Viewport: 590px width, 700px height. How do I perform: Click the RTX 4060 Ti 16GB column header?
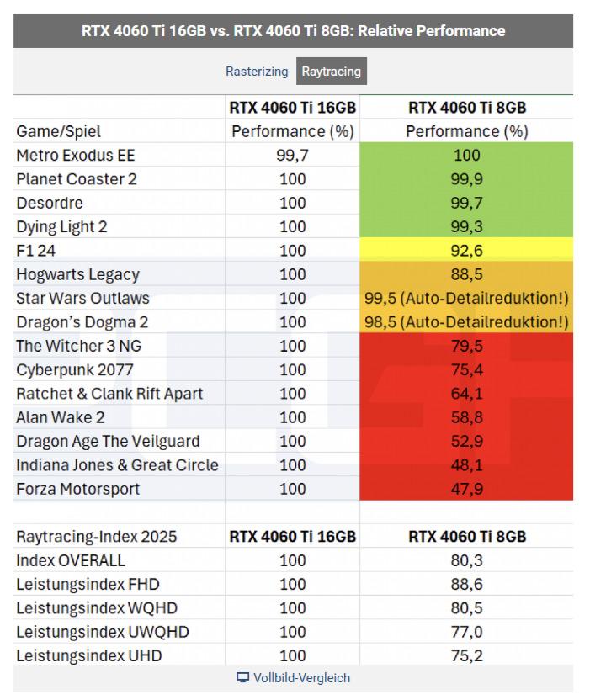[292, 108]
